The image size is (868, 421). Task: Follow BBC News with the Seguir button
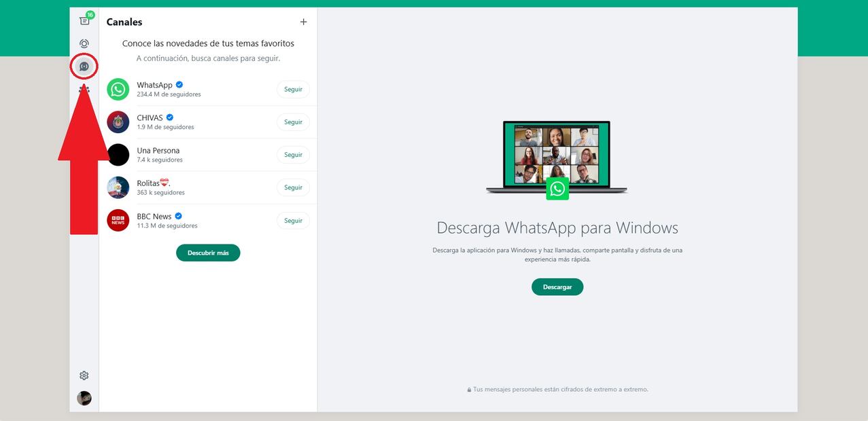pyautogui.click(x=293, y=221)
